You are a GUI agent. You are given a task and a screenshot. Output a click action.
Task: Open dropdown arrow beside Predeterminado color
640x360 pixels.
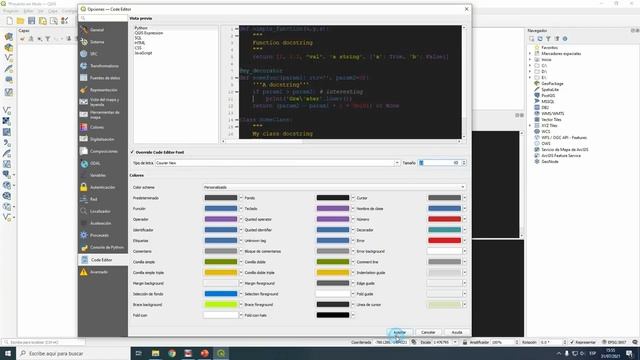tap(241, 198)
